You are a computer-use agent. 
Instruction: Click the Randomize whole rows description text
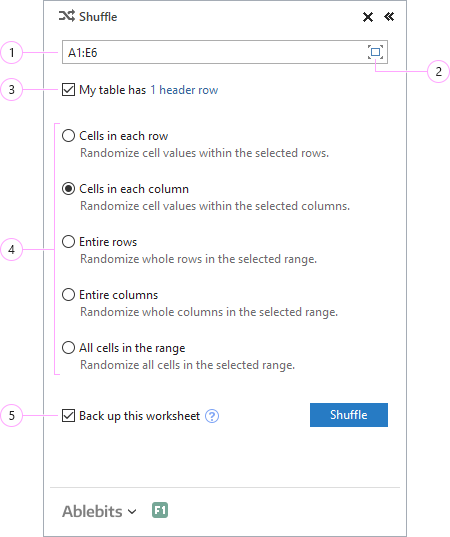coord(198,259)
